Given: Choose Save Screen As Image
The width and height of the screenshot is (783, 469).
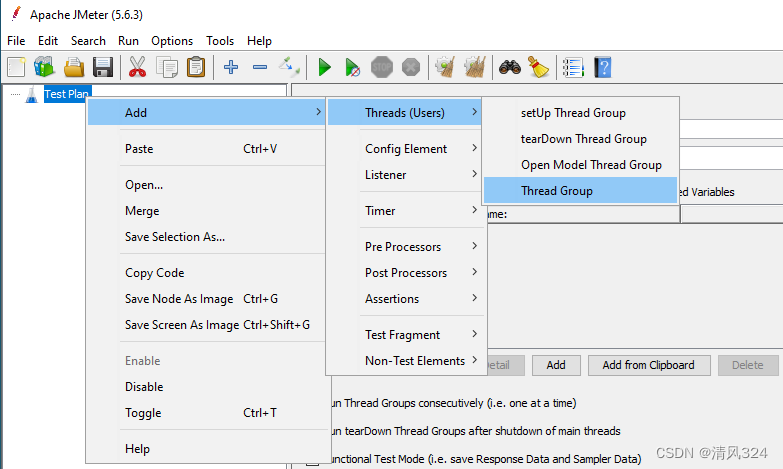Looking at the screenshot, I should (x=206, y=325).
